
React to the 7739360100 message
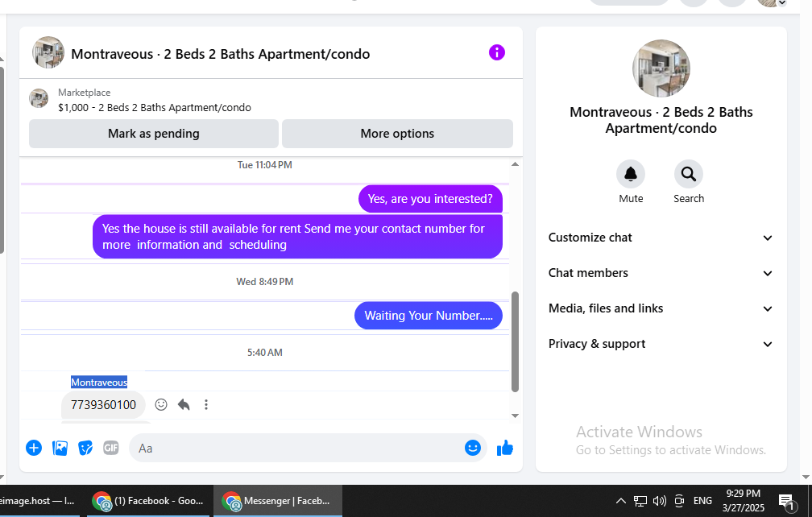tap(161, 405)
